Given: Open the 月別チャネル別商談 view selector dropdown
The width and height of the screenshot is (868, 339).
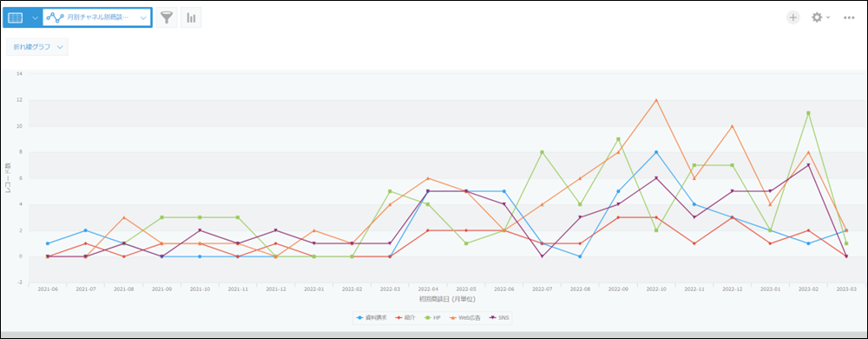Looking at the screenshot, I should (97, 17).
